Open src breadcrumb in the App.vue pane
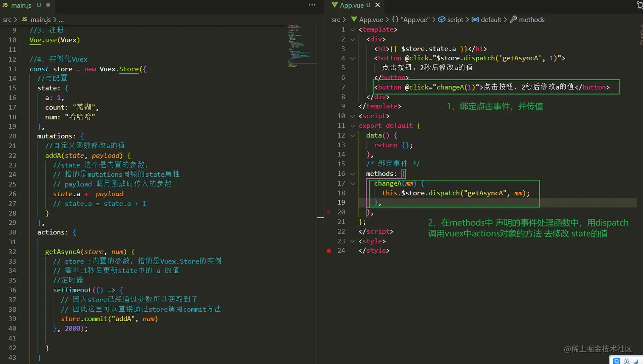Viewport: 643px width, 364px height. (x=336, y=20)
